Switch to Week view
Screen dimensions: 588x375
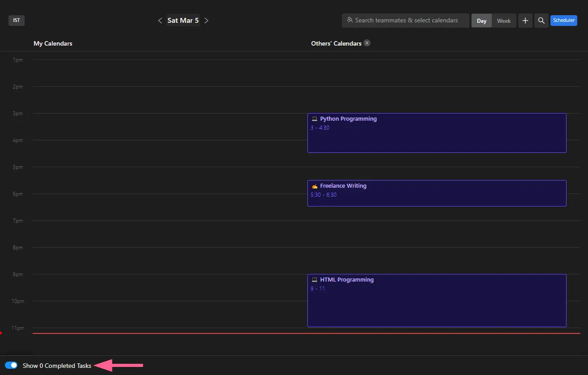pos(504,21)
